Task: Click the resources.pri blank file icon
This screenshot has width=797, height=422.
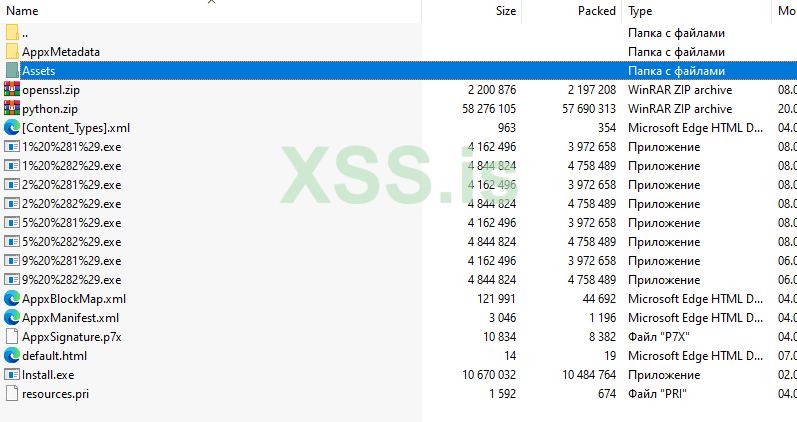Action: pyautogui.click(x=12, y=393)
